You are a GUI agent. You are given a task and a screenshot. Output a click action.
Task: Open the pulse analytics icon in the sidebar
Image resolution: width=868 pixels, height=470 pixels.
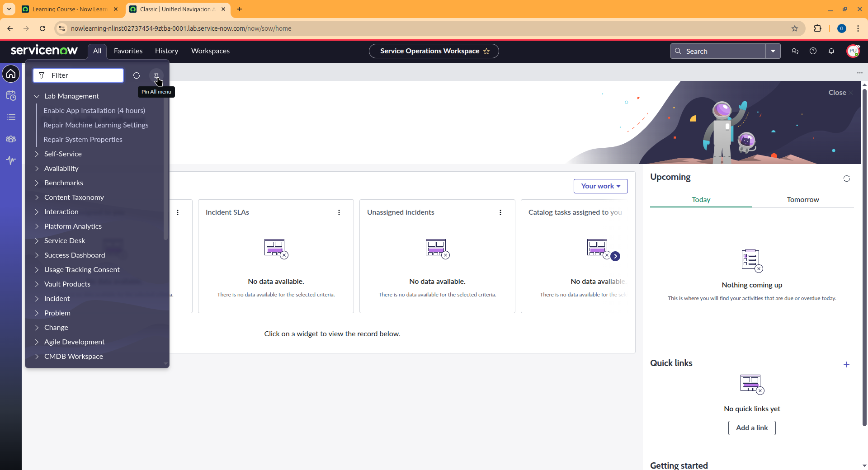point(11,160)
